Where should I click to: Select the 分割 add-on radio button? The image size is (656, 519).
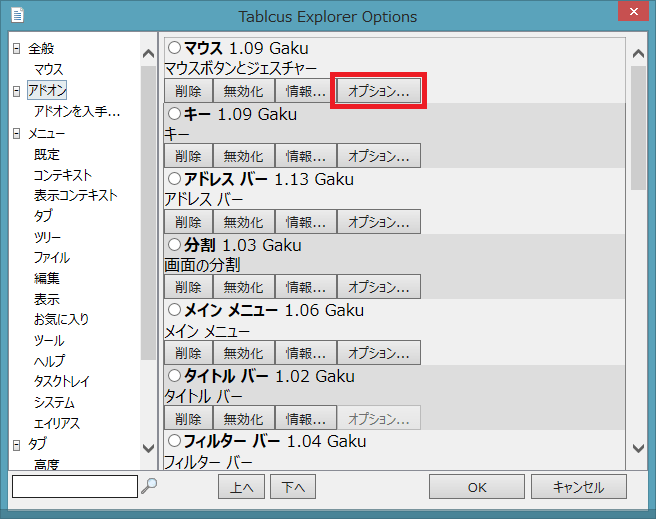tap(175, 245)
